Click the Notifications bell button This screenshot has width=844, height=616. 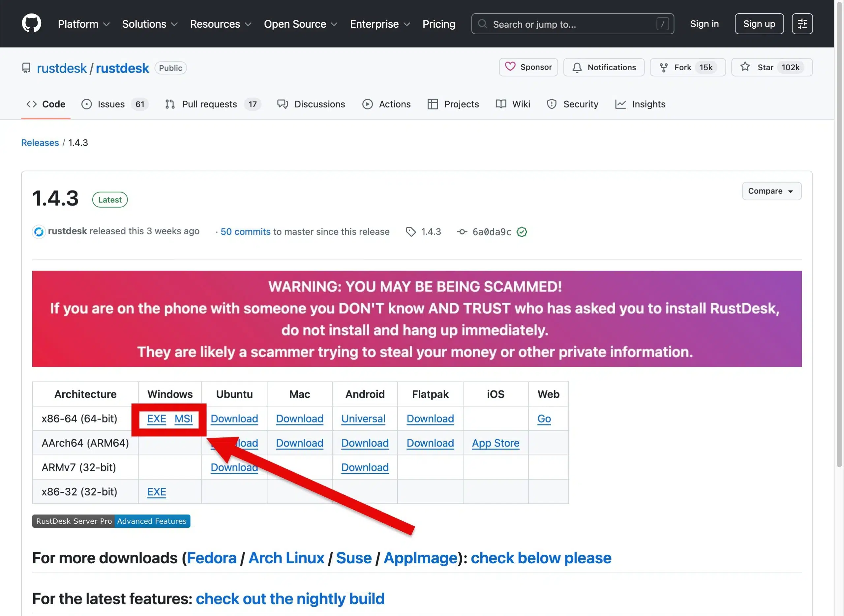[x=603, y=68]
